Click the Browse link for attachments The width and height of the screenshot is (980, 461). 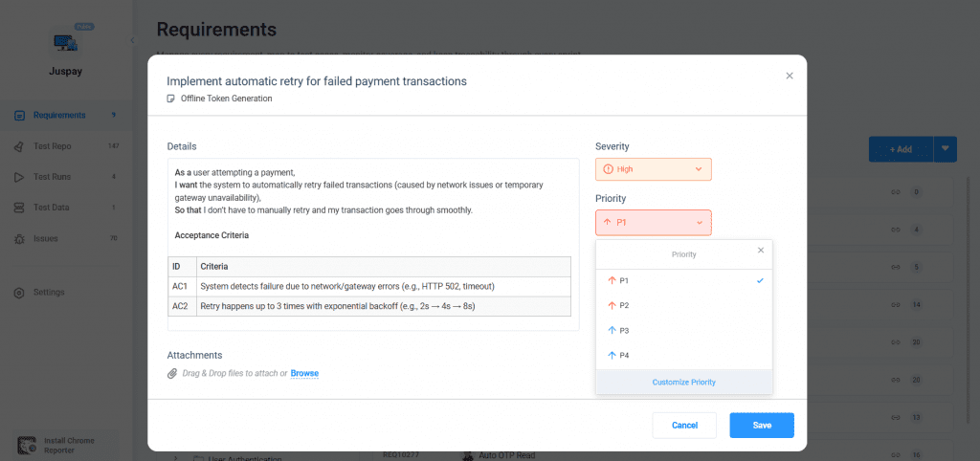tap(304, 373)
